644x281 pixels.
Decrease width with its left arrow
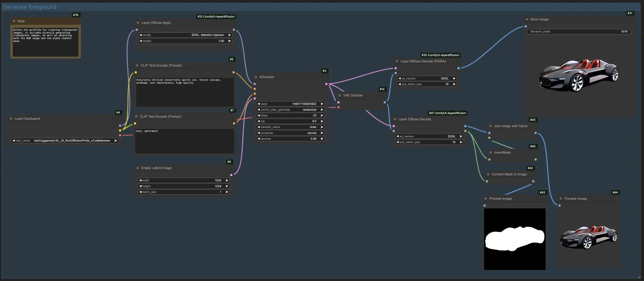[140, 180]
